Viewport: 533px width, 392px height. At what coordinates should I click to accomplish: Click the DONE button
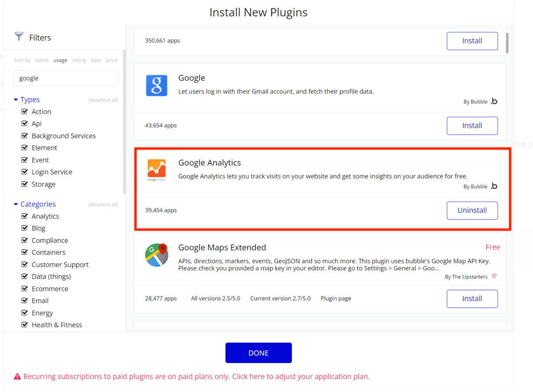[x=259, y=353]
